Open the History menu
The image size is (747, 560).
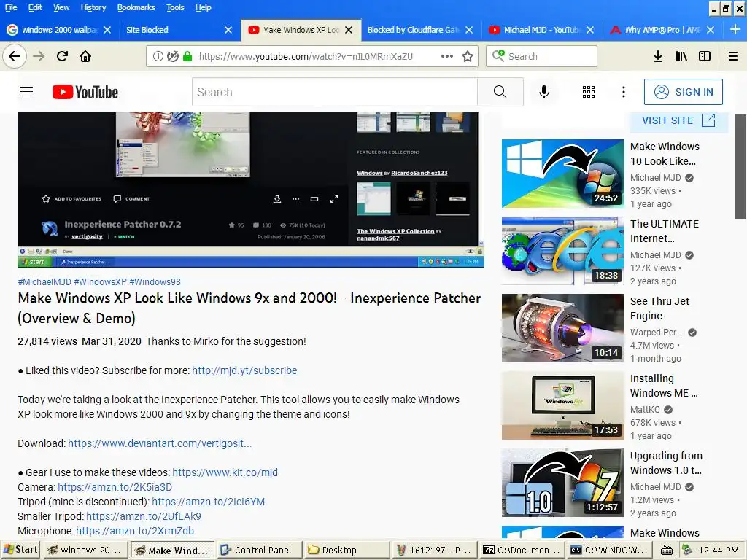pyautogui.click(x=93, y=7)
